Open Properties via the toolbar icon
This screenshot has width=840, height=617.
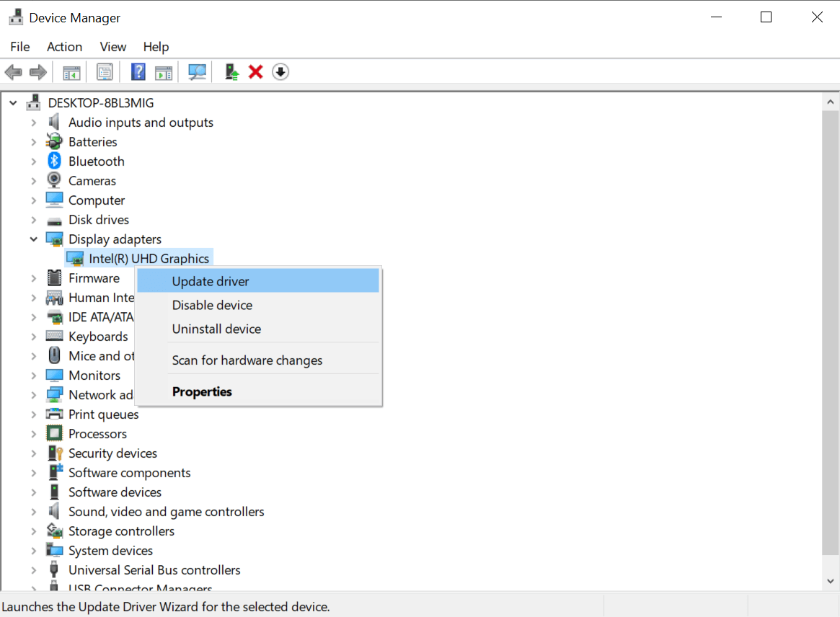105,71
